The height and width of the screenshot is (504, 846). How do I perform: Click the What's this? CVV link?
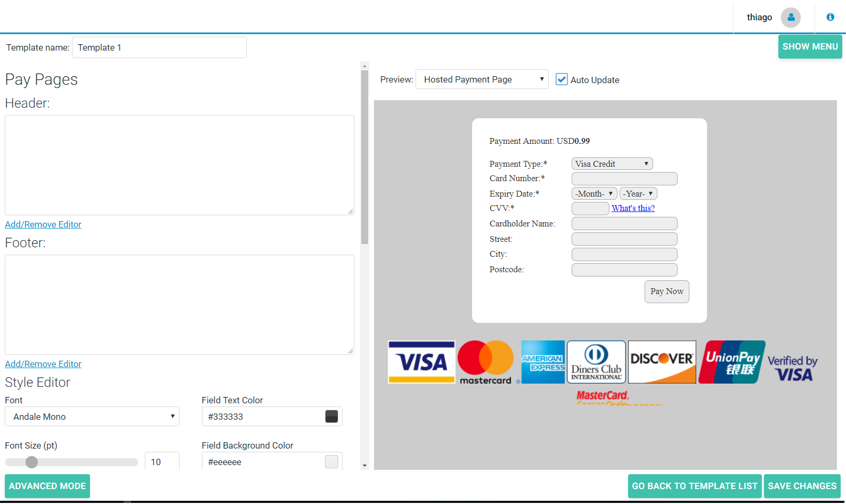click(633, 208)
